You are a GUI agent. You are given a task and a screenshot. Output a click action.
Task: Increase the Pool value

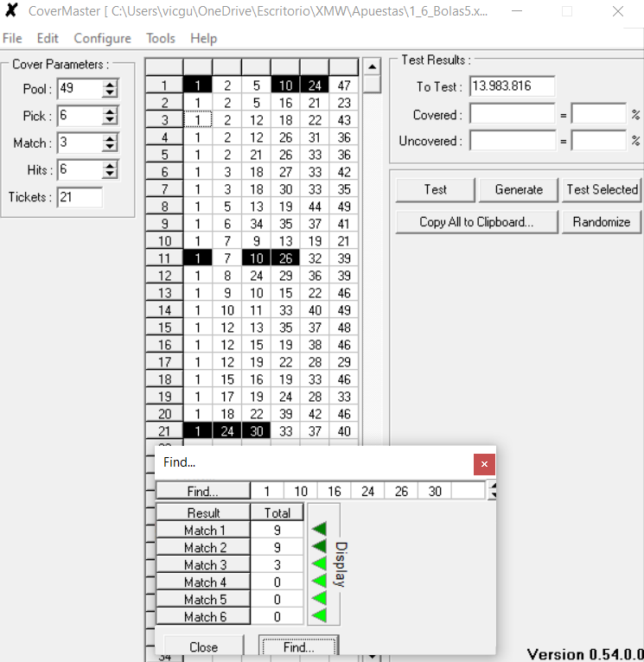110,85
